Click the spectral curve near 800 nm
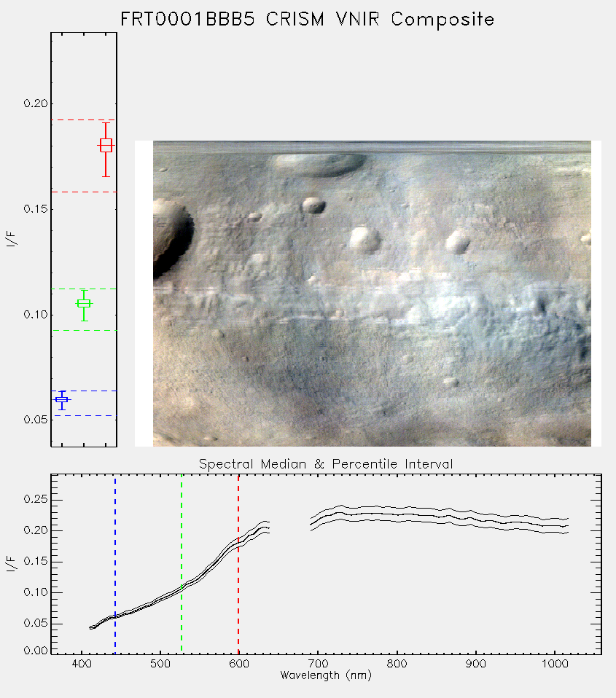The height and width of the screenshot is (698, 616). 397,514
